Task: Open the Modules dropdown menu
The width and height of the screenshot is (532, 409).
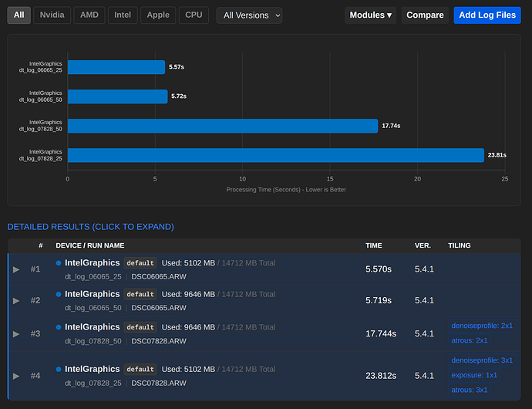Action: 371,15
